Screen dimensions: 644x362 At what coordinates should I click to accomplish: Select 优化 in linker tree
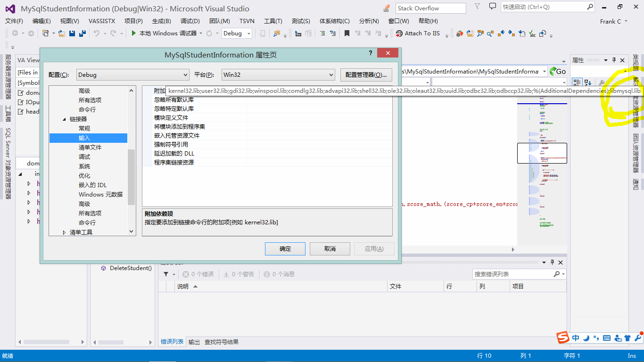pos(84,176)
